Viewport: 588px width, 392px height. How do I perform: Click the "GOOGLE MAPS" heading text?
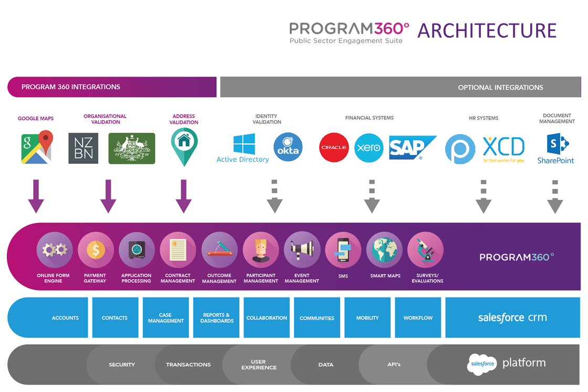point(36,119)
